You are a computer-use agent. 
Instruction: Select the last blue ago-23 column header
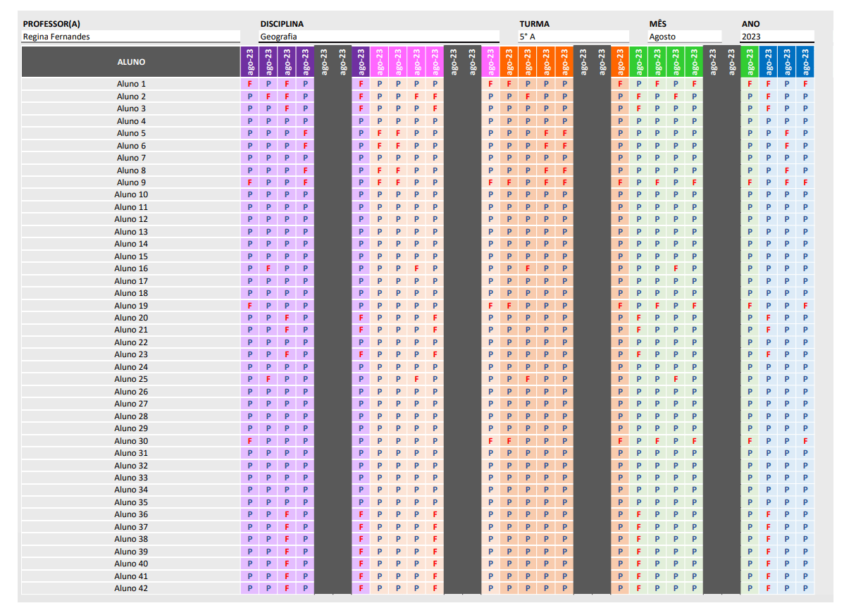pos(805,62)
